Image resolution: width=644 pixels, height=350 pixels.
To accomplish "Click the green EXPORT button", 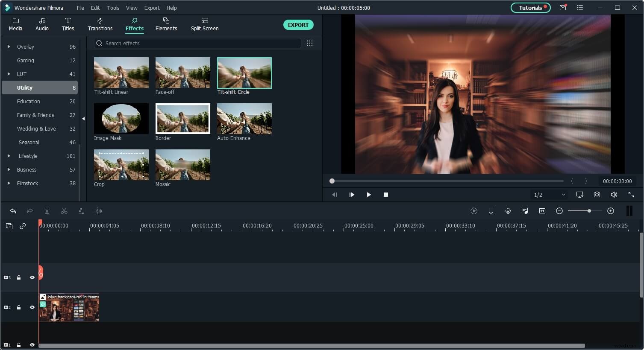I will click(298, 25).
